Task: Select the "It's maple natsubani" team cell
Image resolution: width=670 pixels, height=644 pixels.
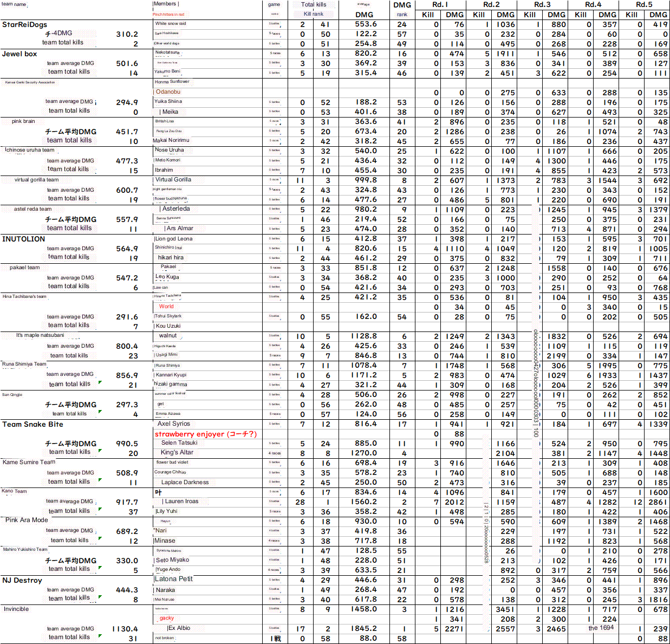Action: coord(40,335)
